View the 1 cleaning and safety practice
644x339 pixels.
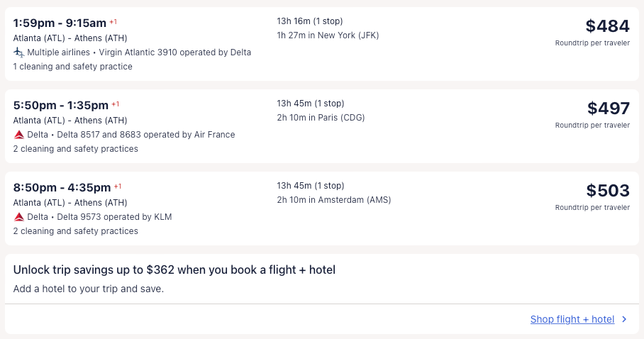72,67
